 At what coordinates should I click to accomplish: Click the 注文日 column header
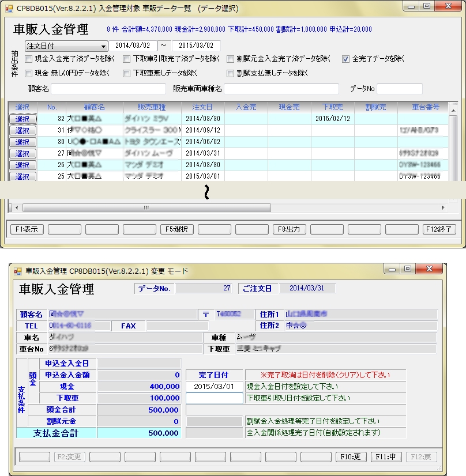(202, 107)
